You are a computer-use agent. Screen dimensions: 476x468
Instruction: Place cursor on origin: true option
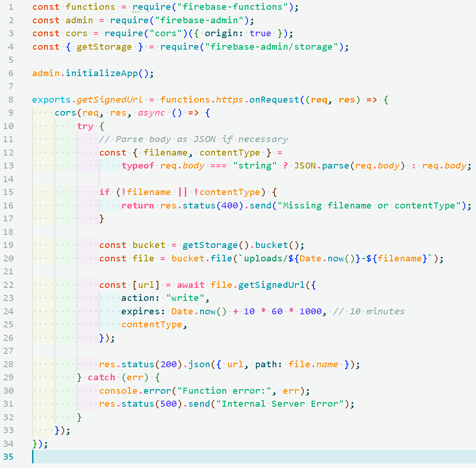point(238,33)
